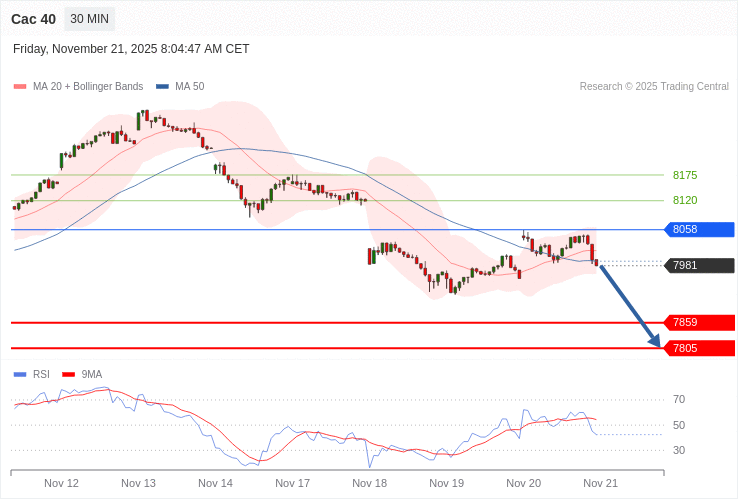
Task: Click the black 7981 current price tag
Action: [699, 265]
